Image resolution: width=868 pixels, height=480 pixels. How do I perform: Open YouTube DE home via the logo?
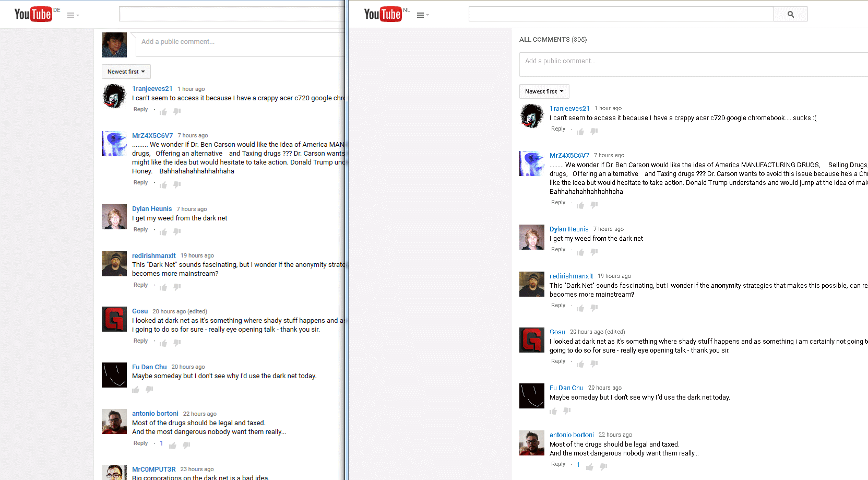click(33, 14)
